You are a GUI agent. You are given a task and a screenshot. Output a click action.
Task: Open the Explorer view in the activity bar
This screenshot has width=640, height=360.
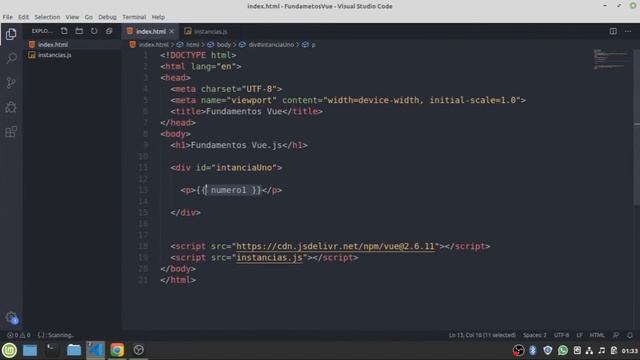11,34
